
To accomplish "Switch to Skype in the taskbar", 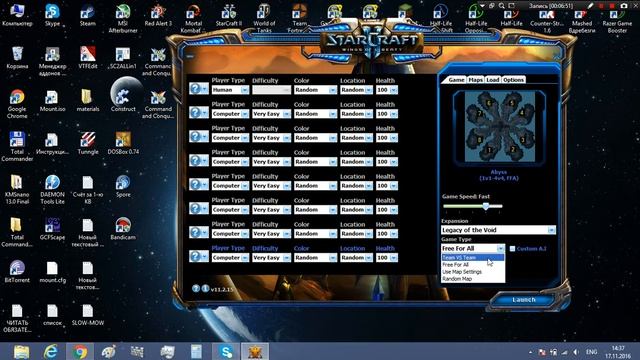I will (225, 351).
